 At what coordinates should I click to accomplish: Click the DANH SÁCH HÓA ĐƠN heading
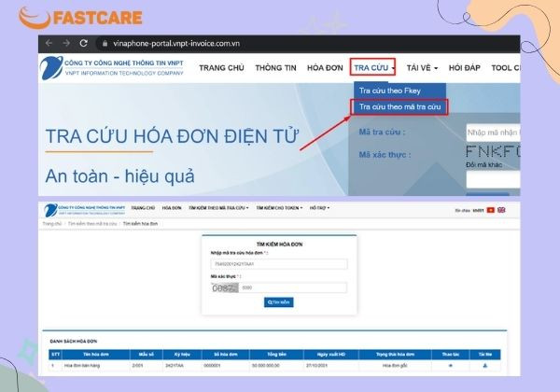point(74,342)
